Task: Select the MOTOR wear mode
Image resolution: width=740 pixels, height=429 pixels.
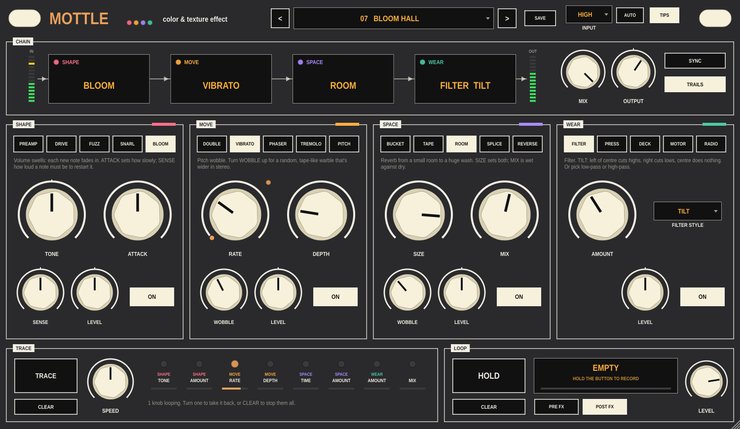Action: click(x=678, y=144)
